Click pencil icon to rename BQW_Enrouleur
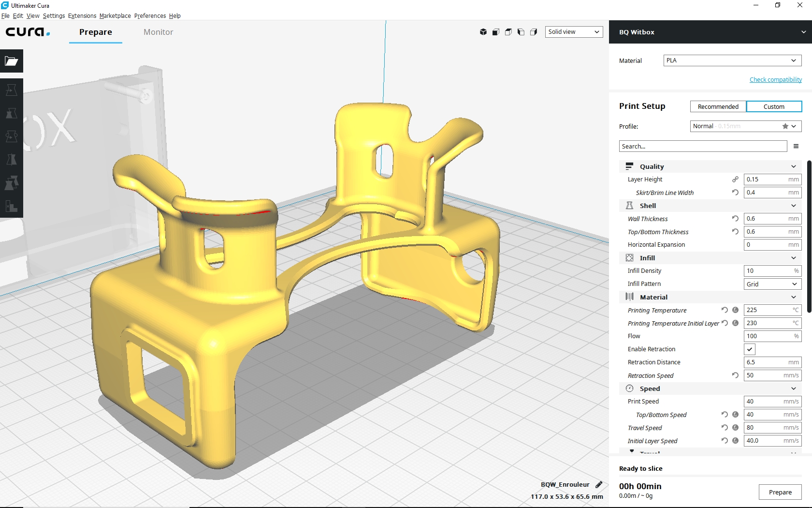The width and height of the screenshot is (812, 508). pyautogui.click(x=599, y=485)
